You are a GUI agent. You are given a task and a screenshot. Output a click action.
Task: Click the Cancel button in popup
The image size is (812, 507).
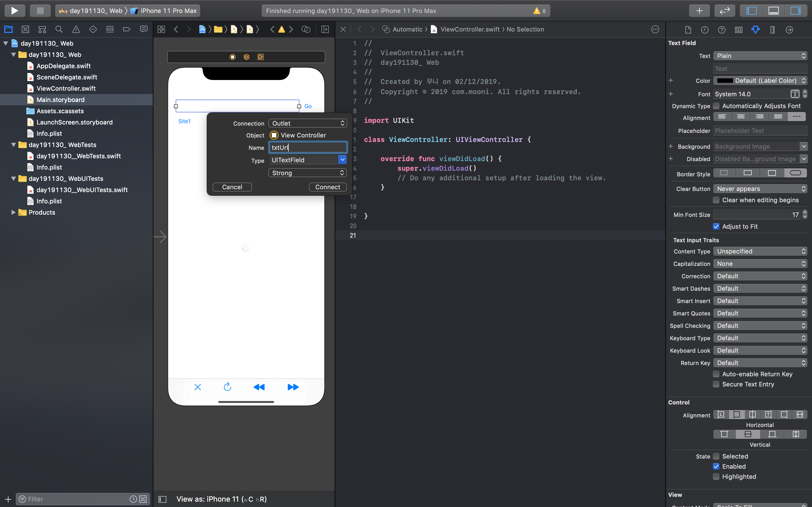pos(232,187)
